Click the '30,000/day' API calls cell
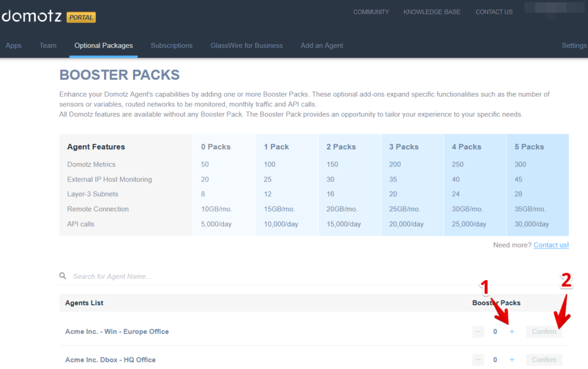The width and height of the screenshot is (588, 369). [x=531, y=224]
